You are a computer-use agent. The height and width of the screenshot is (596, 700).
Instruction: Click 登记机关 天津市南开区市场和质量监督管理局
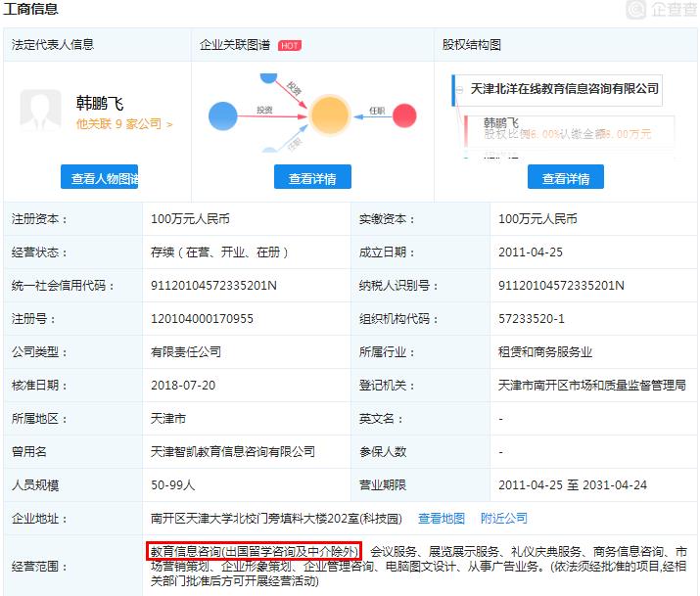(592, 385)
